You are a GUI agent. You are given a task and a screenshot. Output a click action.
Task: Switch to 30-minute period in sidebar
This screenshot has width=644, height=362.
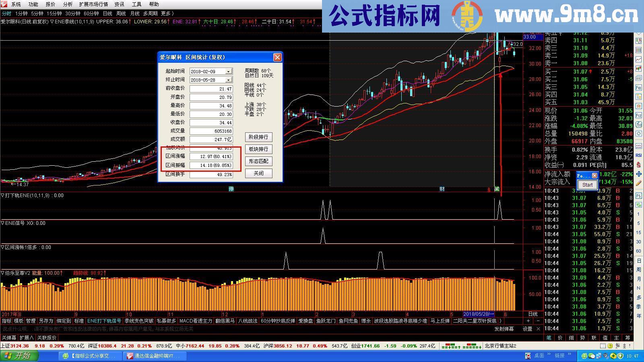tap(639, 242)
